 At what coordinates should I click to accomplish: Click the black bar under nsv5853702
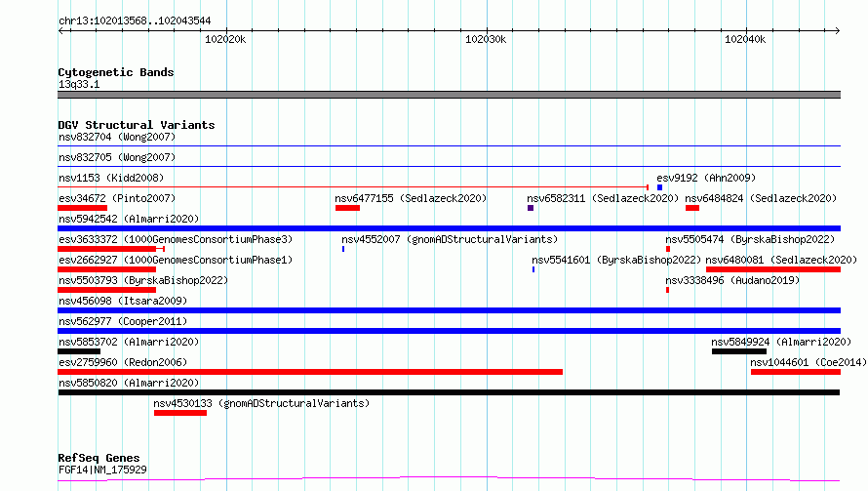79,351
